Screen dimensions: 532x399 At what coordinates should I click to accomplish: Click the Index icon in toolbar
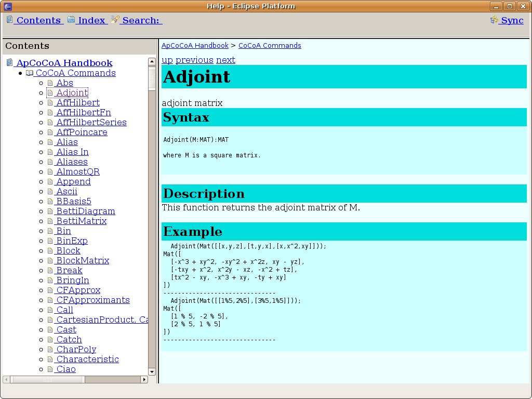click(x=71, y=20)
